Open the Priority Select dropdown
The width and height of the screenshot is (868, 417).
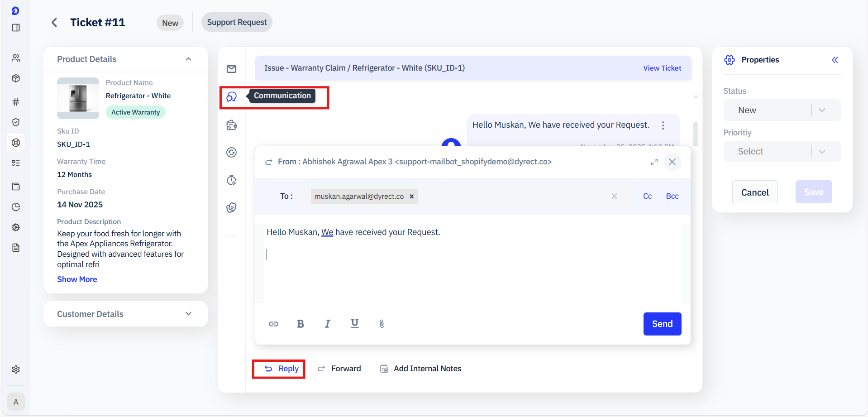(x=782, y=152)
